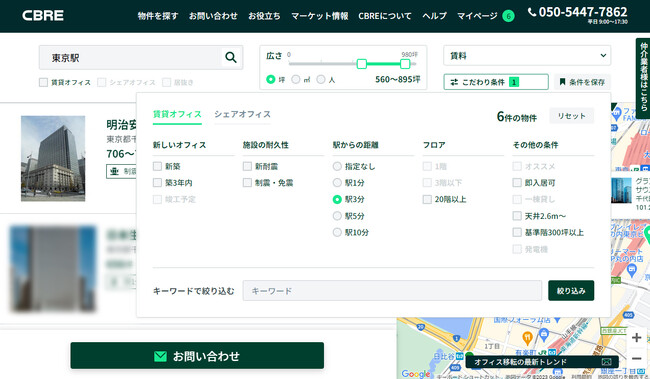Tick the 20階以上 floor checkbox
This screenshot has height=379, width=650.
click(427, 199)
